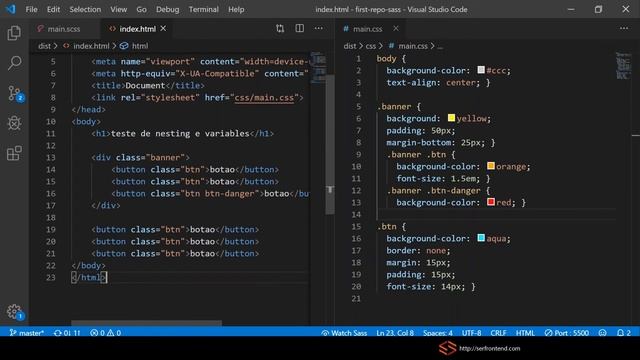Click the #ccc color swatch
The image size is (640, 360).
481,70
